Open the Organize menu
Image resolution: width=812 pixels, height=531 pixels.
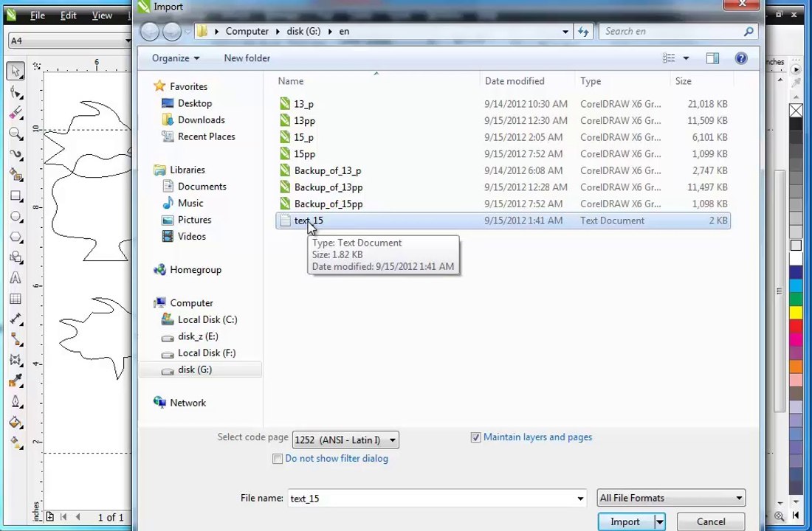click(175, 58)
